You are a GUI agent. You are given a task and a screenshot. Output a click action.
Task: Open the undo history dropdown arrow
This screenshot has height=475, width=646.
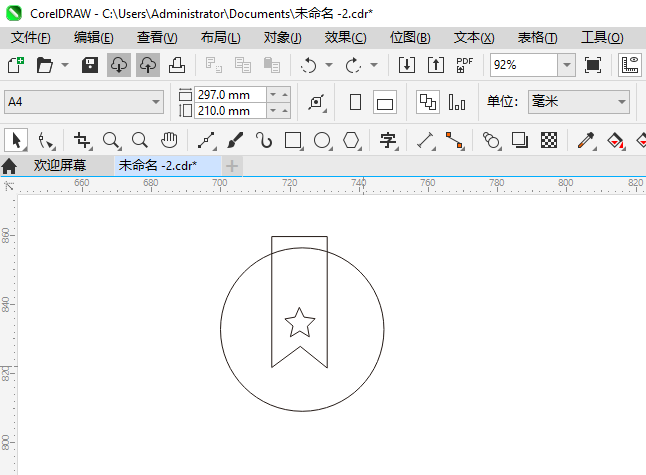point(329,65)
